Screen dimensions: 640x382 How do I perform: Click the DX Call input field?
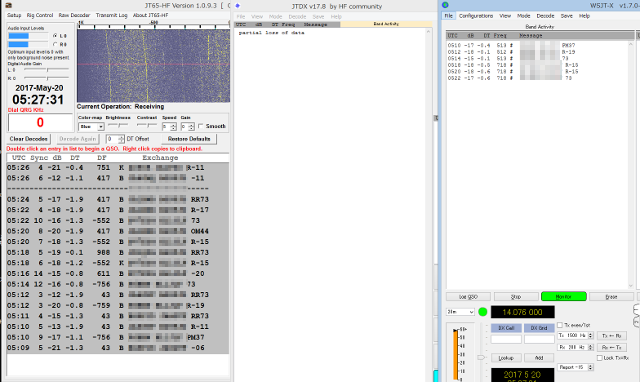pos(506,339)
